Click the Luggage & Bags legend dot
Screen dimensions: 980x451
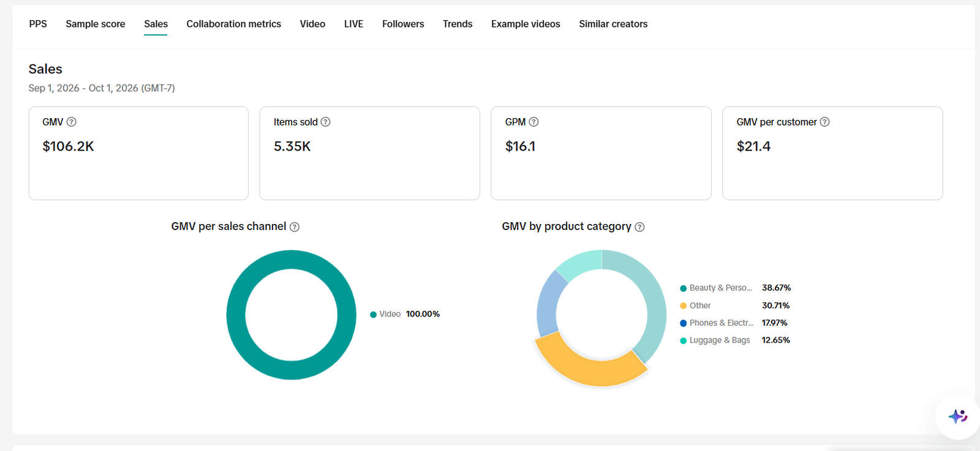(683, 341)
